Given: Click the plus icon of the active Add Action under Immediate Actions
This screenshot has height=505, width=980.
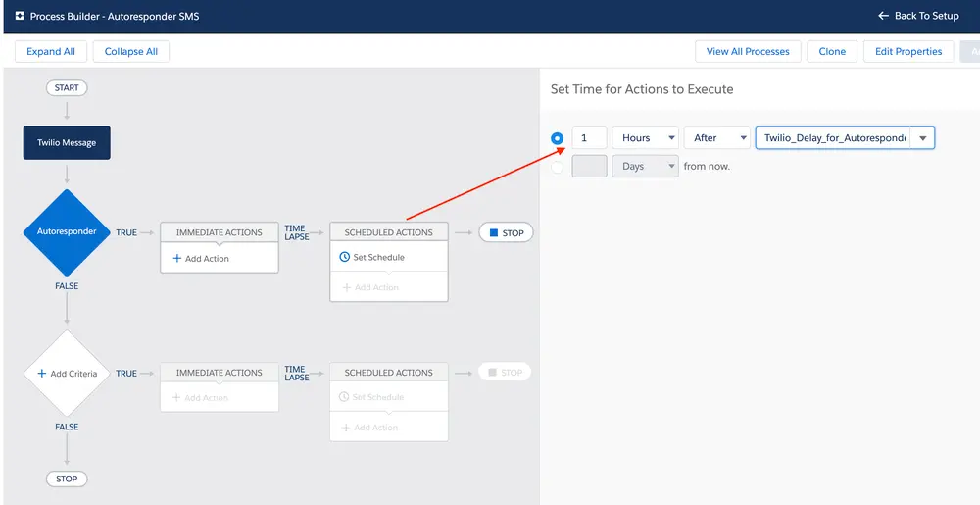Looking at the screenshot, I should click(176, 258).
